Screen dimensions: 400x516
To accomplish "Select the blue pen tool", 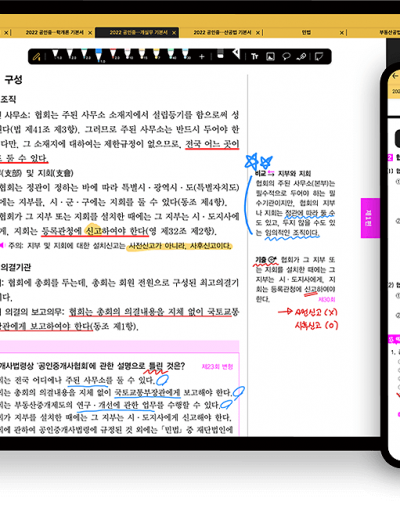I will [x=99, y=56].
